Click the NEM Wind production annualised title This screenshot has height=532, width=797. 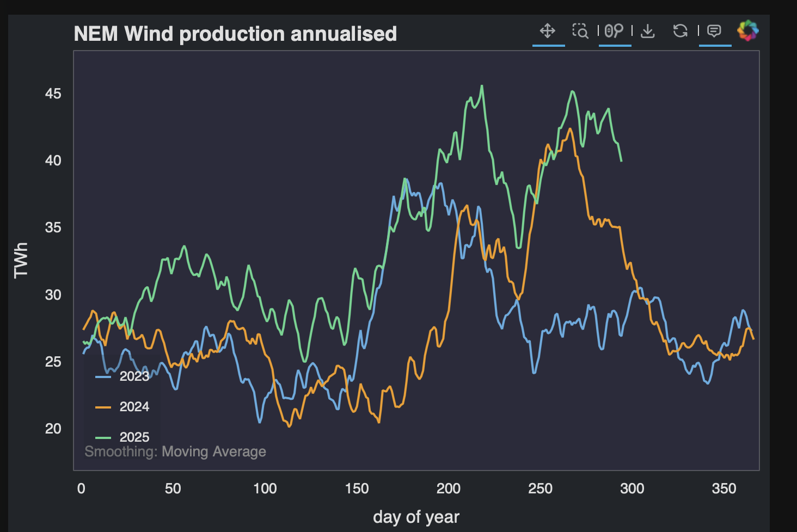pos(235,34)
